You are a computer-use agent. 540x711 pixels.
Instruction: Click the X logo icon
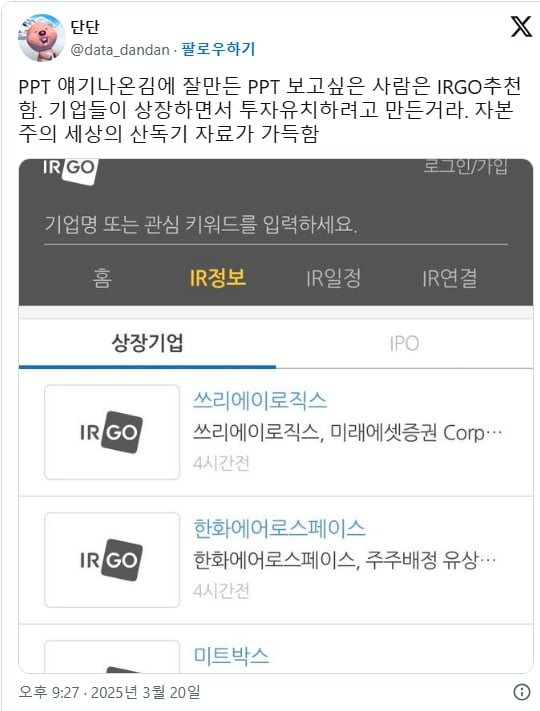[x=521, y=26]
